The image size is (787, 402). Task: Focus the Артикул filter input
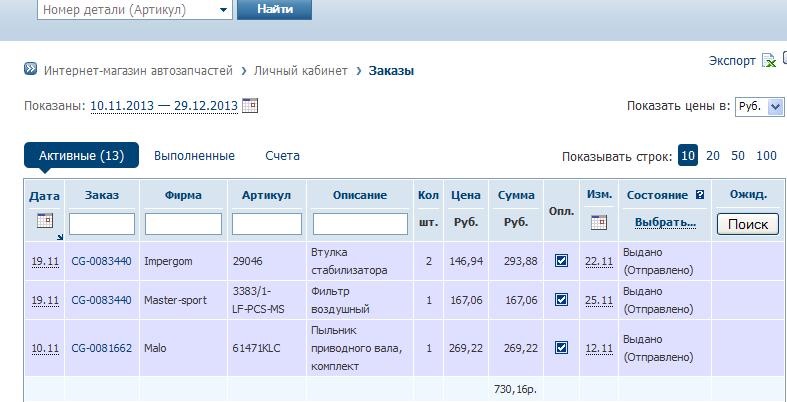click(267, 224)
